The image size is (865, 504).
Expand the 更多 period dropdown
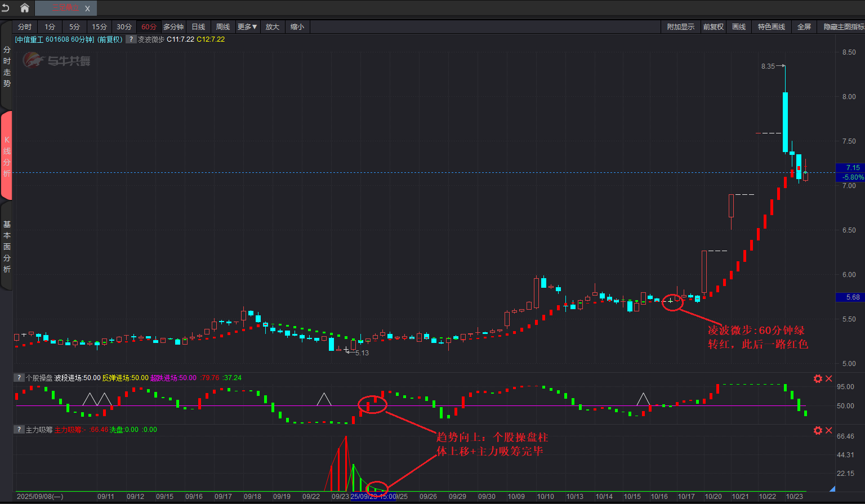(x=247, y=27)
